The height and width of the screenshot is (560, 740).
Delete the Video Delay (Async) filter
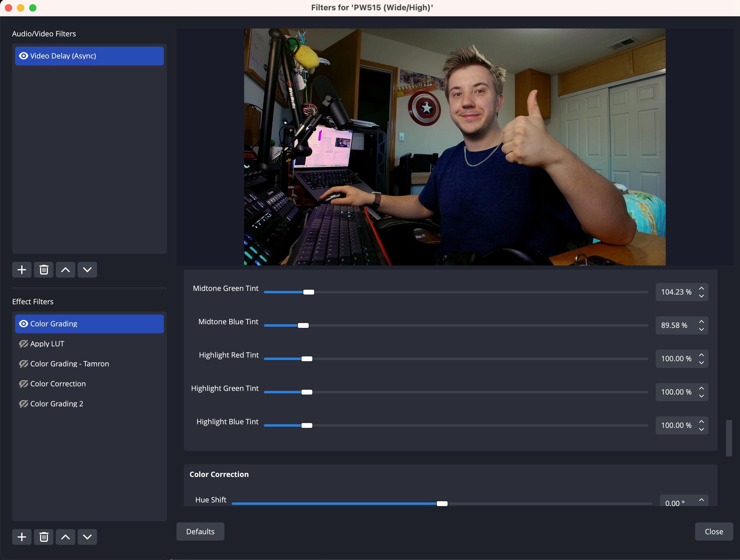coord(43,269)
